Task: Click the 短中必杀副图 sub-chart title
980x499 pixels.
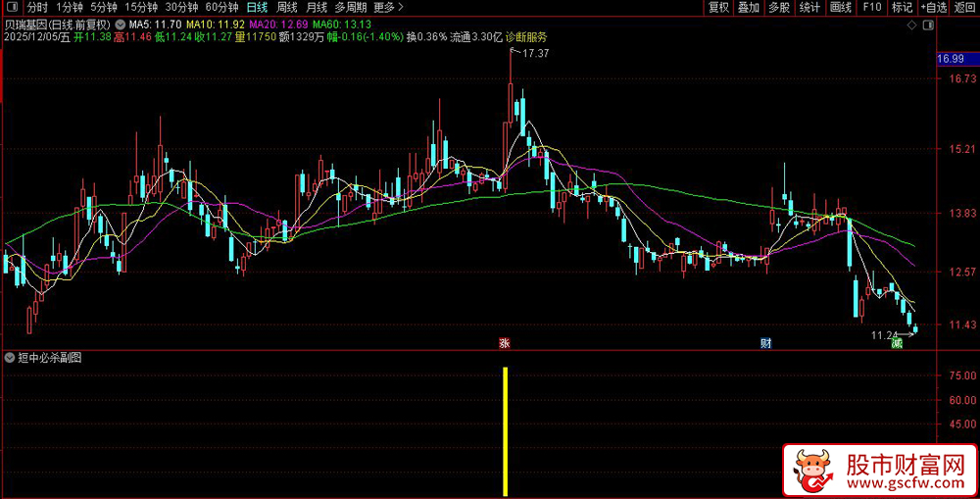Action: [50, 358]
